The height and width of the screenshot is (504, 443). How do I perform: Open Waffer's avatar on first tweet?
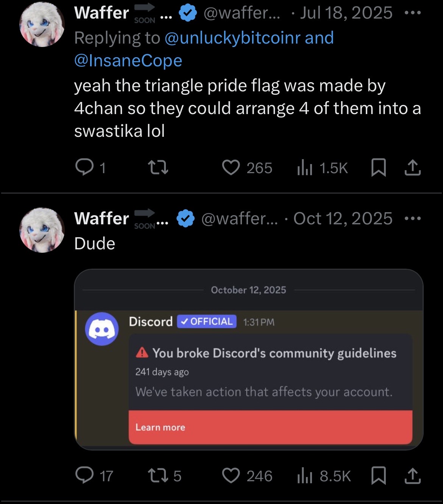tap(42, 24)
